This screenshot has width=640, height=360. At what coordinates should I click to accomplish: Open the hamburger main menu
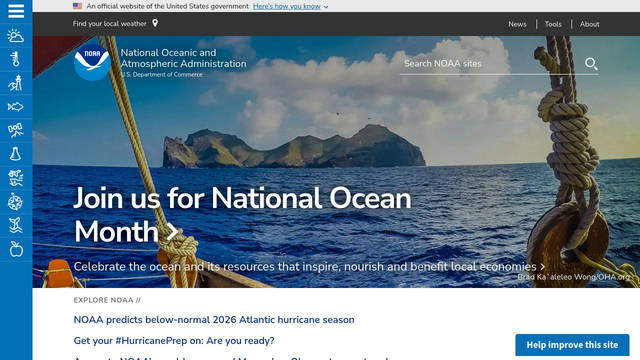coord(16,11)
